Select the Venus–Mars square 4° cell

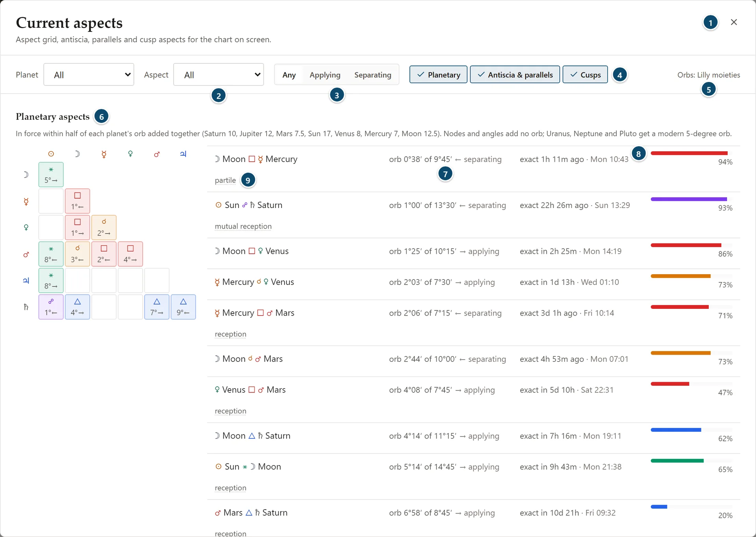pyautogui.click(x=130, y=254)
